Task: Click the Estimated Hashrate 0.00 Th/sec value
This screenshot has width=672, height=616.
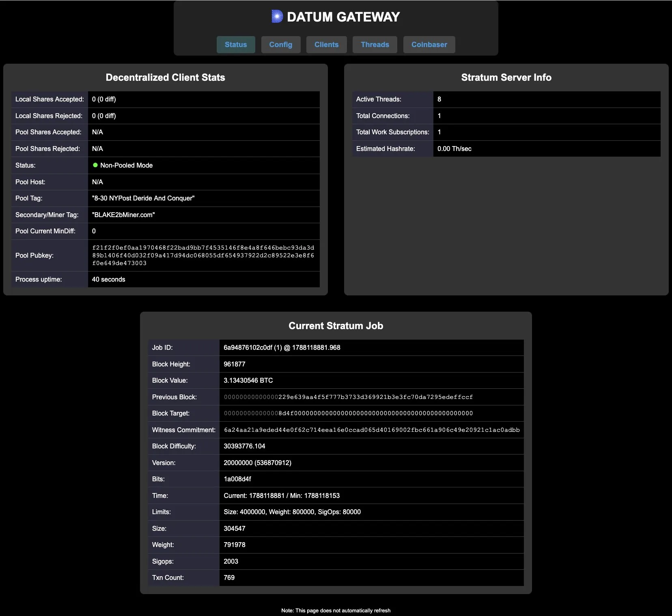Action: tap(454, 149)
